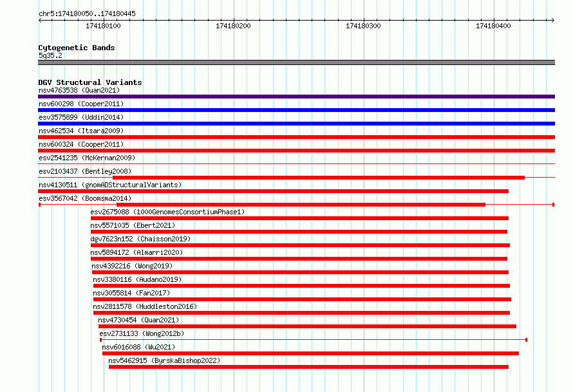Open the esv2675088 (1000GenomesConsortiumPhase1) label

(167, 212)
